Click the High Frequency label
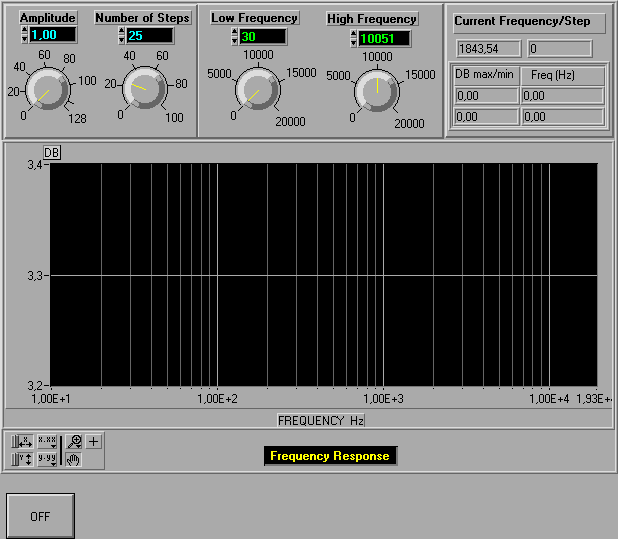Image resolution: width=618 pixels, height=539 pixels. click(372, 19)
